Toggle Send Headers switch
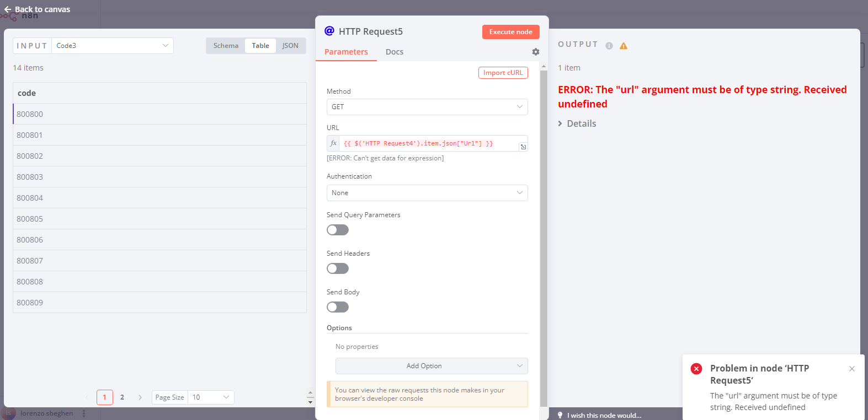Screen dimensions: 868x420 click(x=338, y=268)
